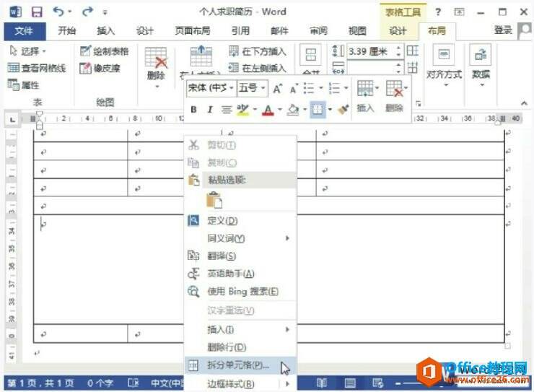Image resolution: width=534 pixels, height=392 pixels.
Task: Open the ribbon Delete (删除) table menu
Action: (157, 68)
